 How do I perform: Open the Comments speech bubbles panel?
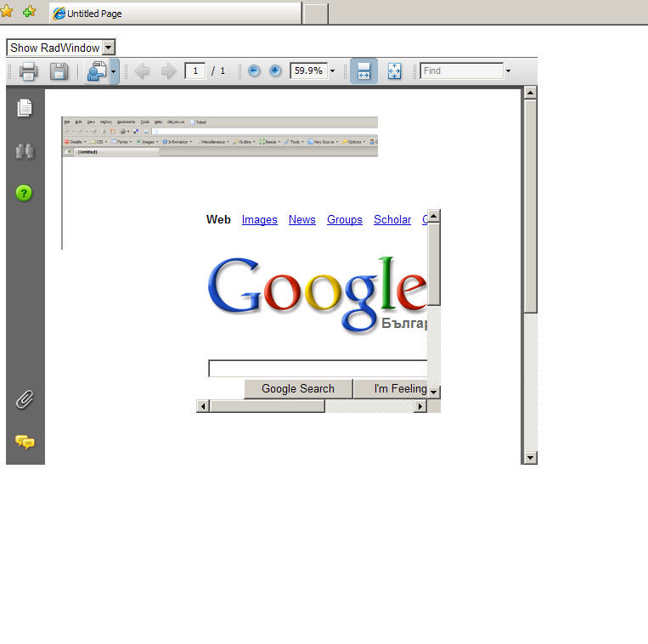25,443
